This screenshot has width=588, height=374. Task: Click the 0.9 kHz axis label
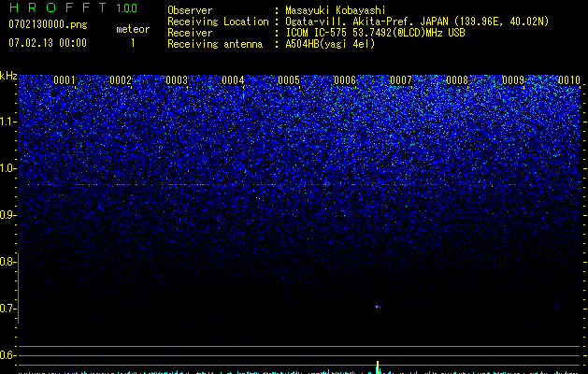point(7,215)
